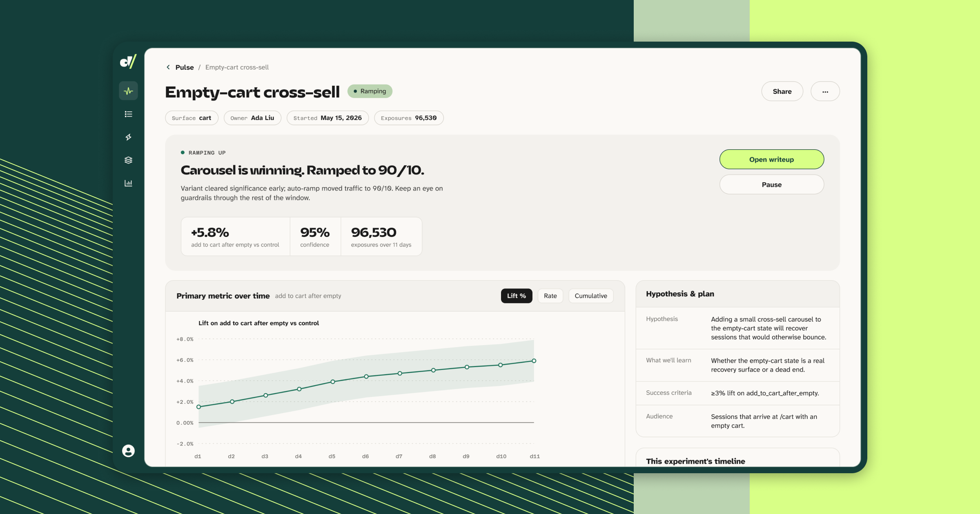The height and width of the screenshot is (514, 980).
Task: Click the Hypothesis & plan heading
Action: (680, 294)
